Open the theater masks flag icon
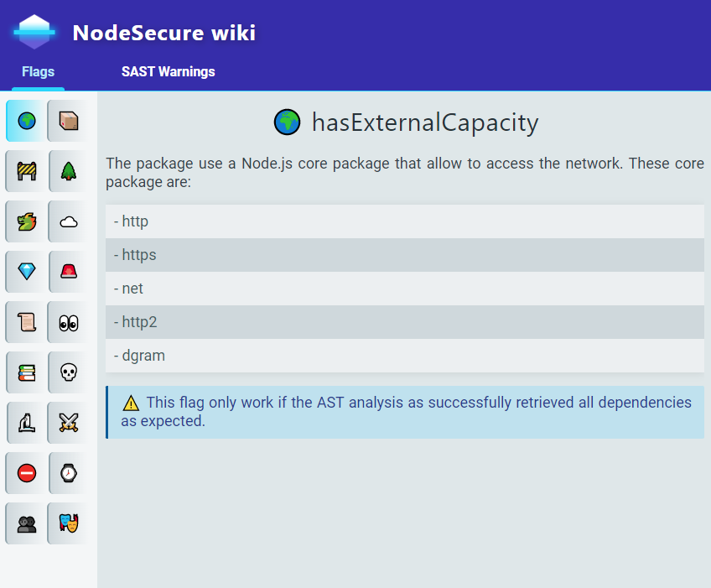 click(x=69, y=523)
